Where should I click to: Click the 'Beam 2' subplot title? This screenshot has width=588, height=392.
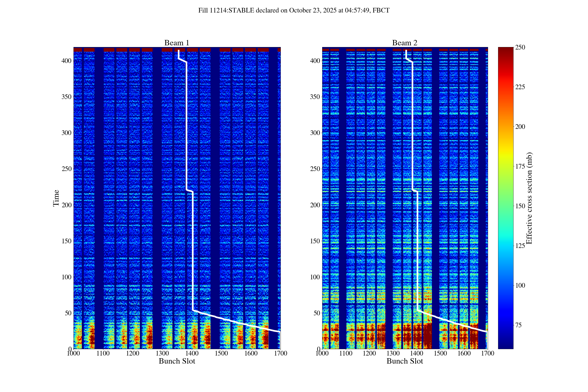coord(404,43)
